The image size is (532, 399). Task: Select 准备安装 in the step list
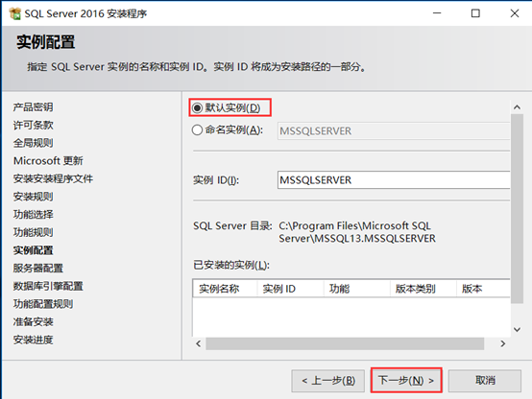(33, 321)
